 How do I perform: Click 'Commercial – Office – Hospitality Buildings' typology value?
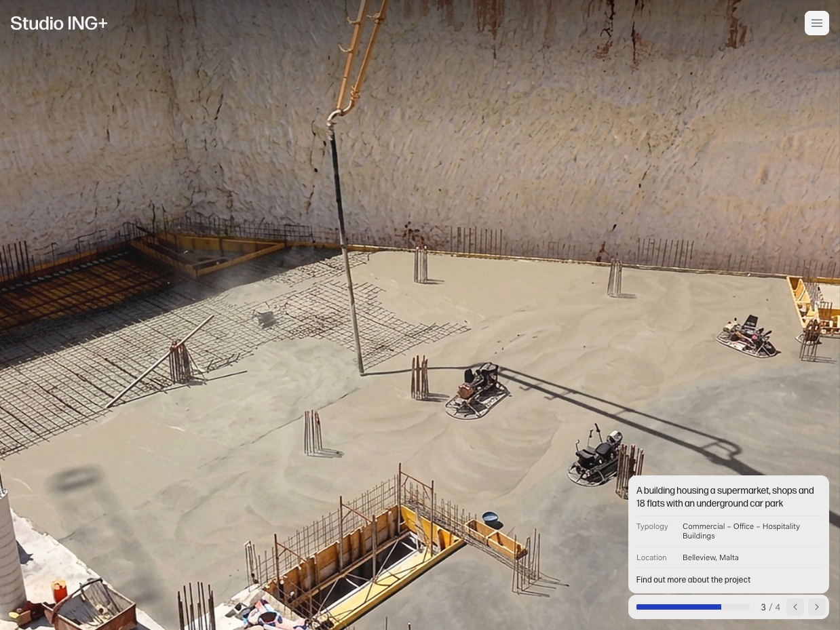(741, 531)
